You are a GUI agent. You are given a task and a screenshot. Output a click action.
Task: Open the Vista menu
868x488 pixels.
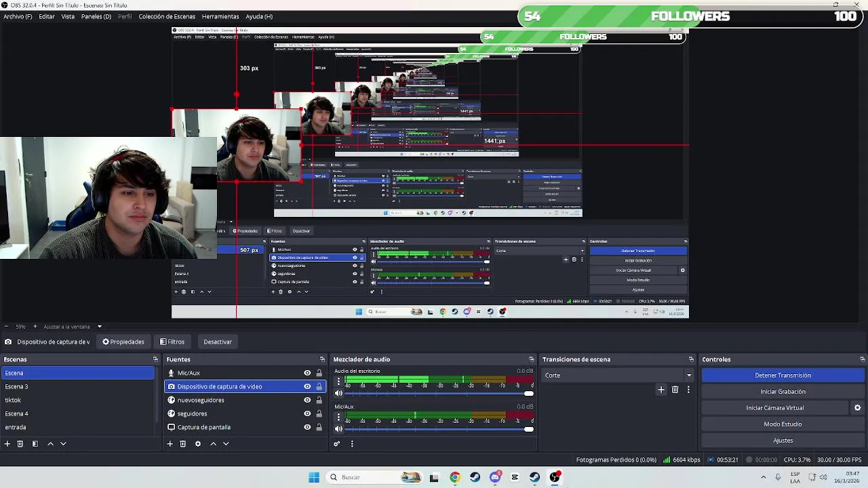(68, 16)
